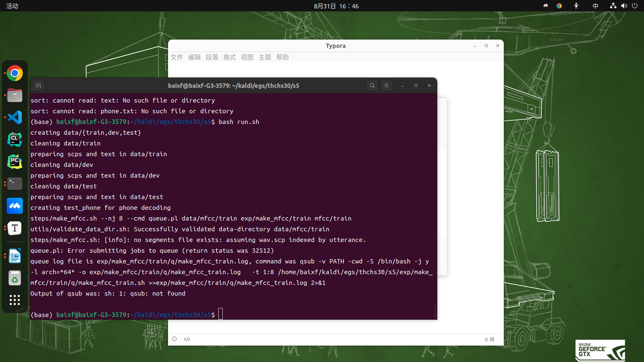Viewport: 644px width, 362px height.
Task: Close the Typora window
Action: click(498, 46)
